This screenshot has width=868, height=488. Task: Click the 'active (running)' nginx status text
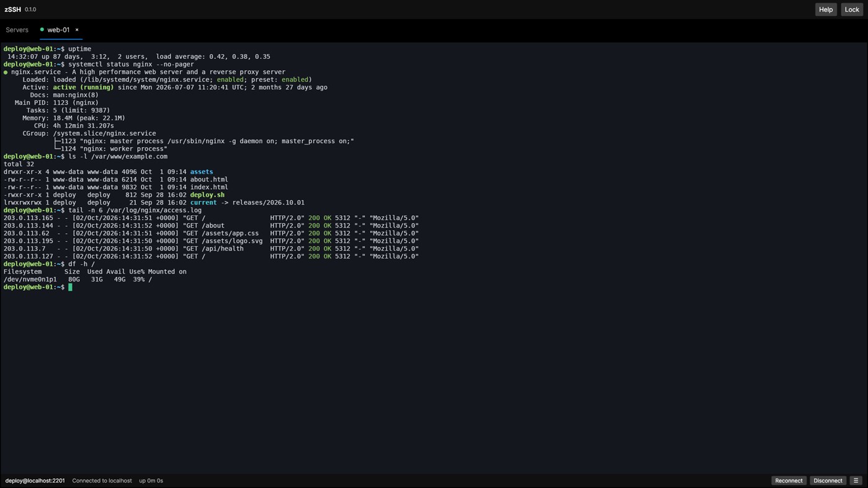pyautogui.click(x=83, y=87)
